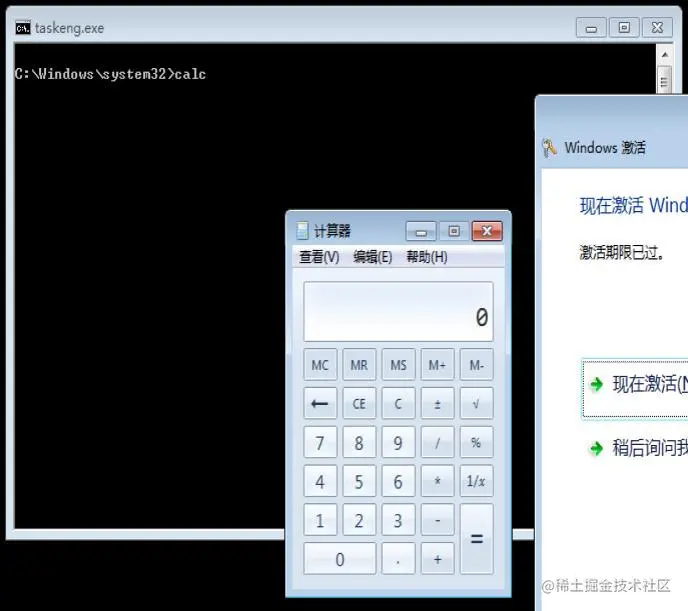This screenshot has width=688, height=611.
Task: Click the digit 2 button
Action: click(x=359, y=520)
